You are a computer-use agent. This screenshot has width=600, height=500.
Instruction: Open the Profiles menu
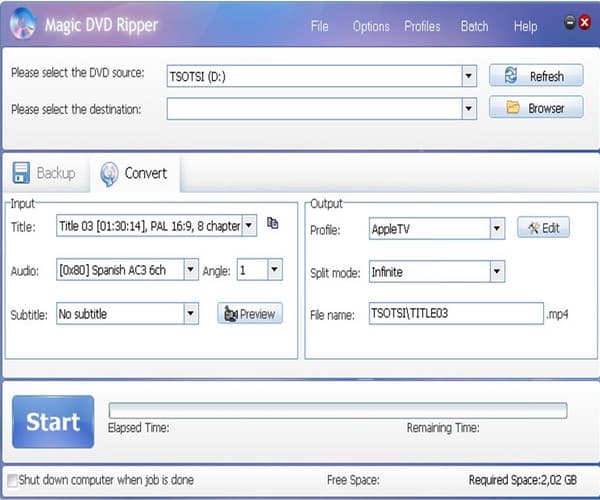422,26
